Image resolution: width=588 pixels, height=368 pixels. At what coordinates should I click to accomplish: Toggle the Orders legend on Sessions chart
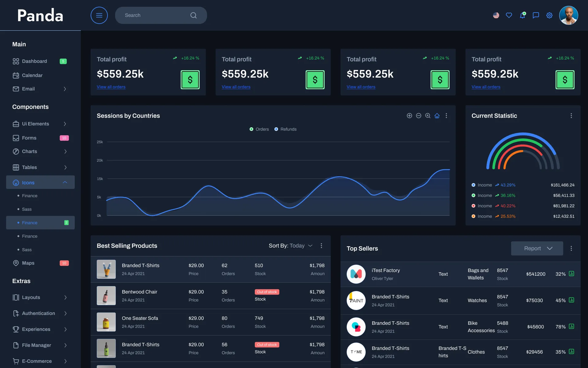[259, 129]
